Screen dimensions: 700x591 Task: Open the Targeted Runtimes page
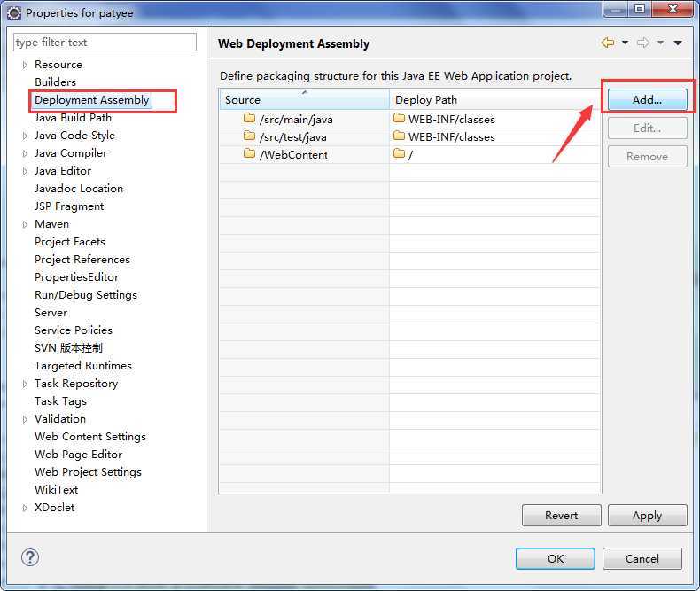pyautogui.click(x=83, y=366)
